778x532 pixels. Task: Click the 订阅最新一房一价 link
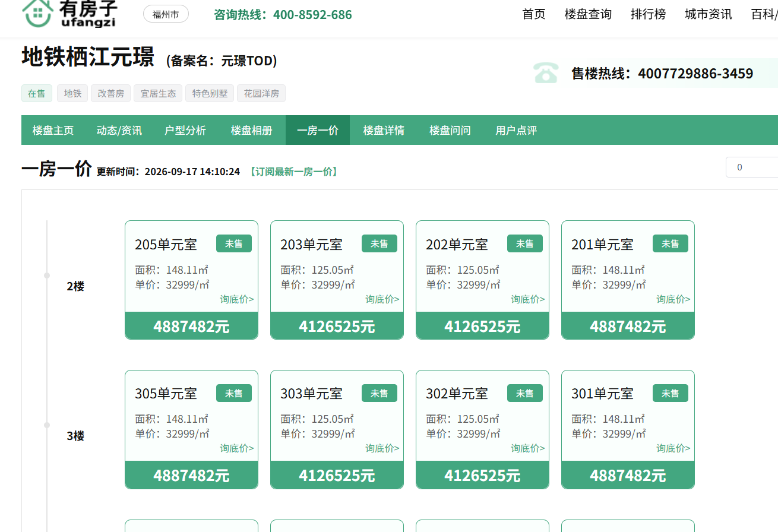[293, 172]
